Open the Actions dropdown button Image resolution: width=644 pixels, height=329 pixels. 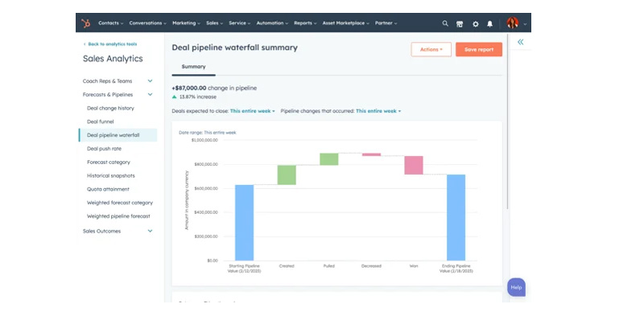tap(431, 49)
